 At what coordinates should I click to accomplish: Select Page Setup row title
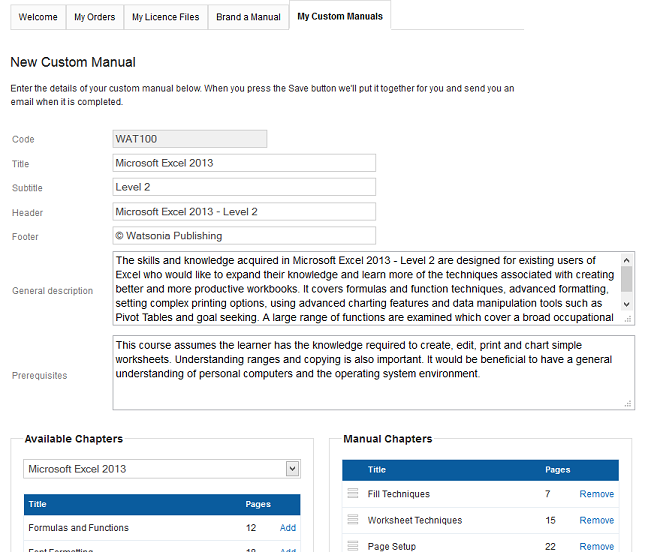[x=391, y=547]
